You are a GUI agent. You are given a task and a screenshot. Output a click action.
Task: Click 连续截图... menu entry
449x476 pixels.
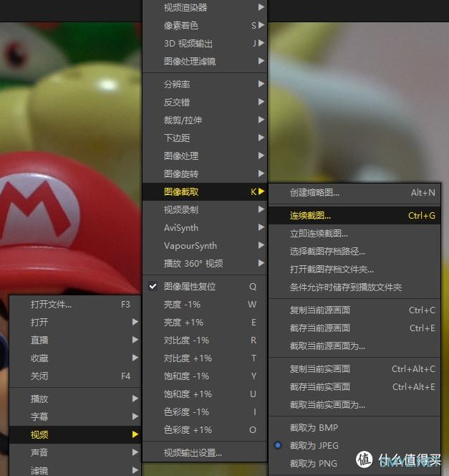[311, 215]
